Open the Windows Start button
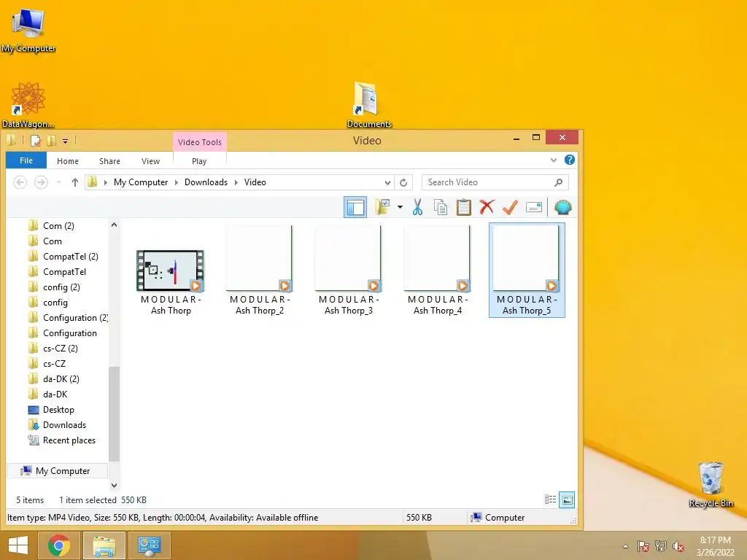 18,545
